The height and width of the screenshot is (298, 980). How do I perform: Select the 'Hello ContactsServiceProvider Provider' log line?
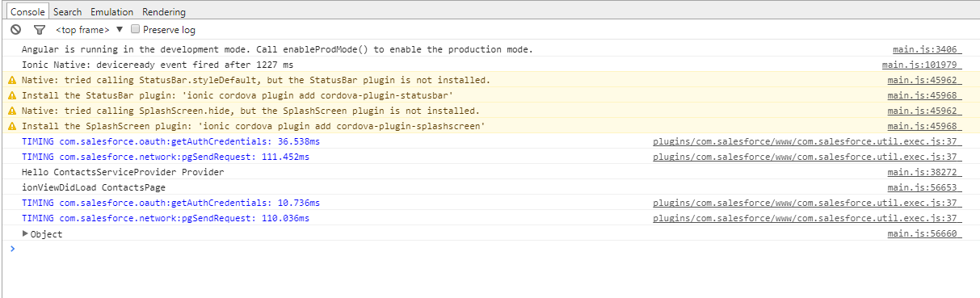pyautogui.click(x=123, y=172)
